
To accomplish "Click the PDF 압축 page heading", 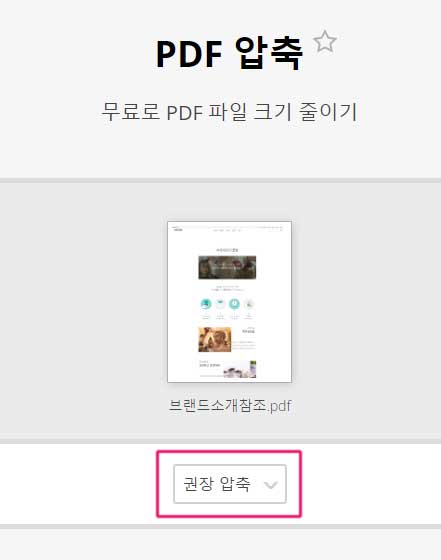I will click(x=229, y=54).
